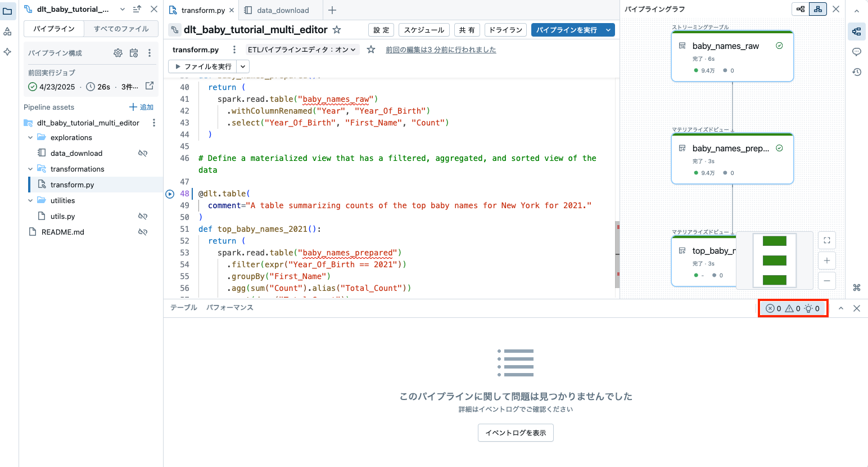Star transform.py as a favorite
The width and height of the screenshot is (868, 467).
pyautogui.click(x=370, y=50)
